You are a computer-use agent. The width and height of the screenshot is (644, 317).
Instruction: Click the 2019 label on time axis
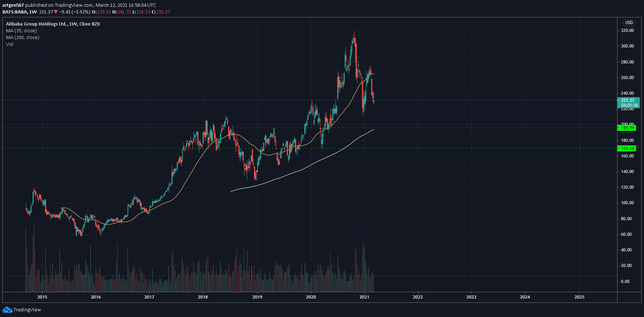pyautogui.click(x=257, y=297)
